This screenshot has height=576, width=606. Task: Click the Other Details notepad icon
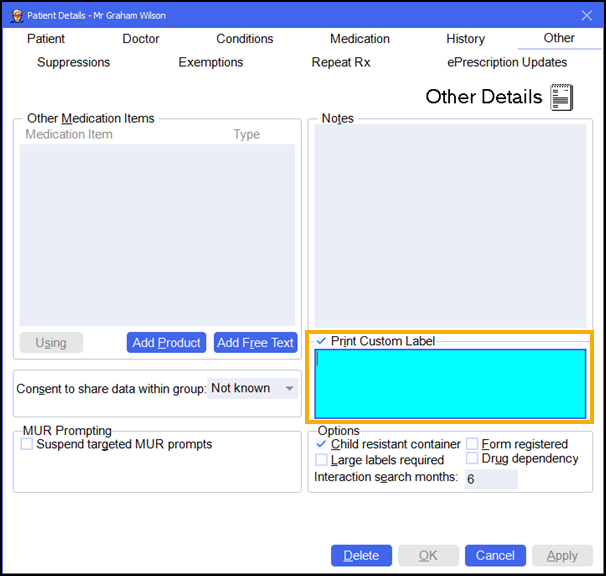coord(562,97)
